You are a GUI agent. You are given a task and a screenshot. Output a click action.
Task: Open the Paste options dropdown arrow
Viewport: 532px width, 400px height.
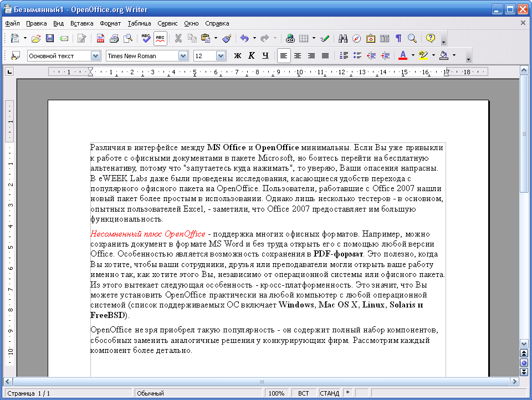coord(216,38)
